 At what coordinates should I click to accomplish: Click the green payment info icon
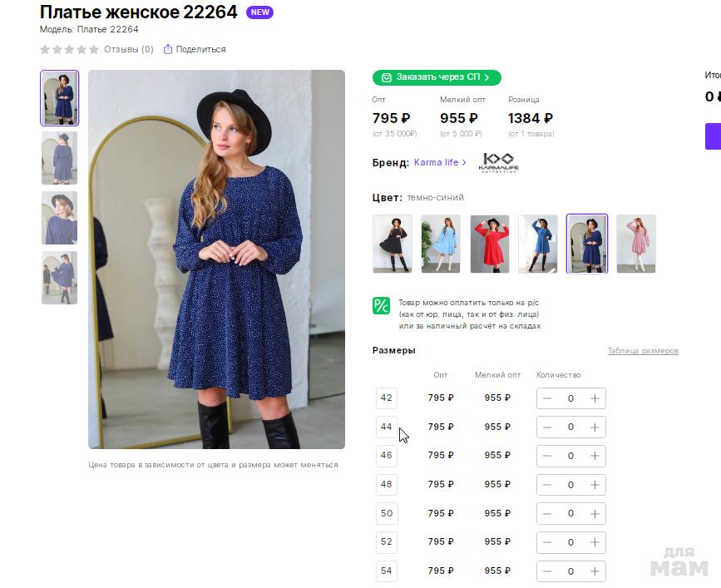point(381,305)
